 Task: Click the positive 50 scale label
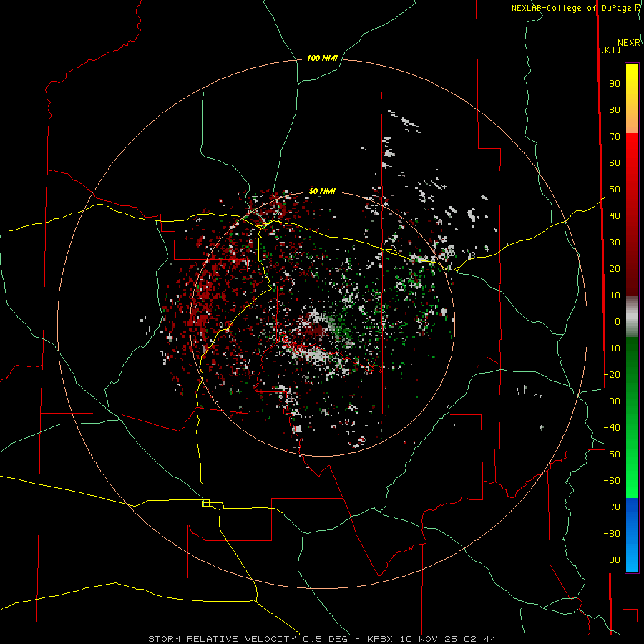pos(615,190)
